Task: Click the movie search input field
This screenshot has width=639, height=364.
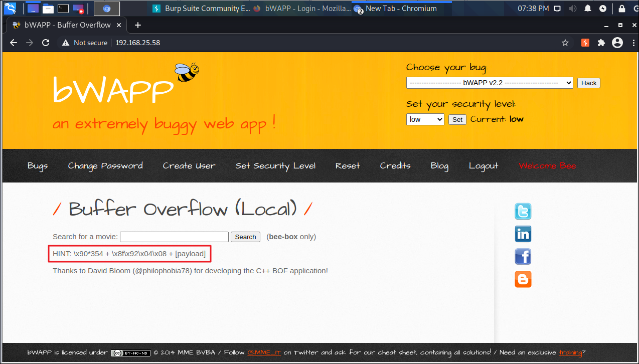Action: click(175, 237)
